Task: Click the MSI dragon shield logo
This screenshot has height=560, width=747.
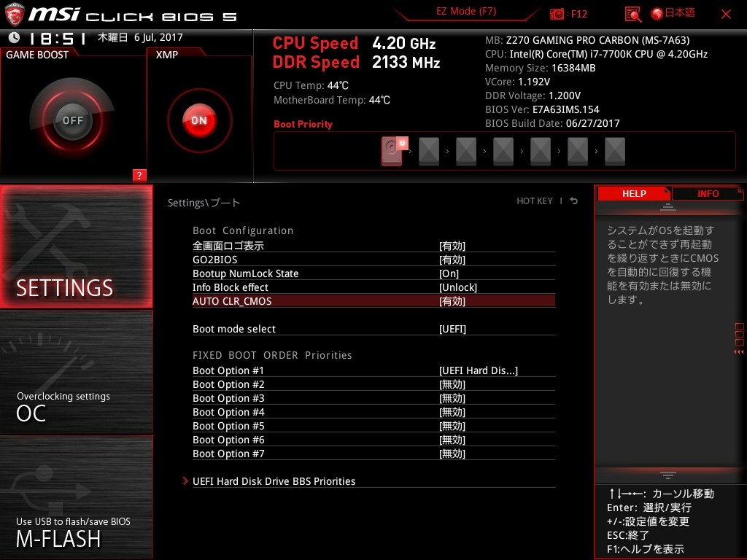Action: 15,15
